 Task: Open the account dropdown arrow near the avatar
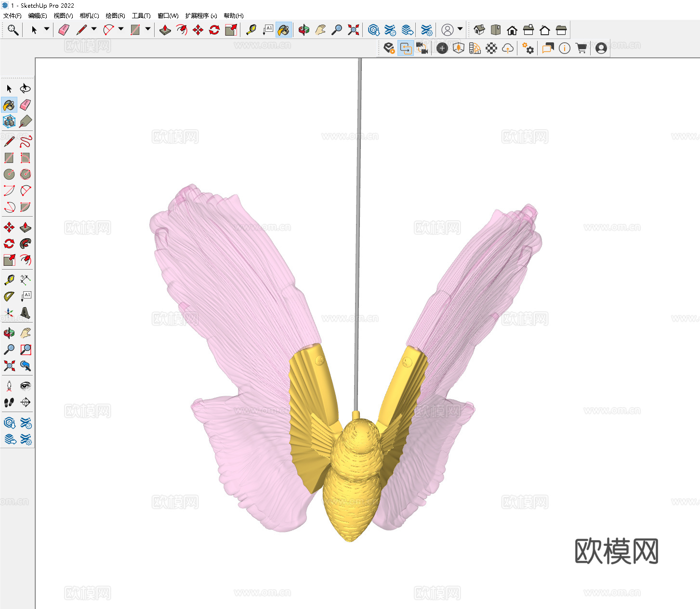pos(460,29)
